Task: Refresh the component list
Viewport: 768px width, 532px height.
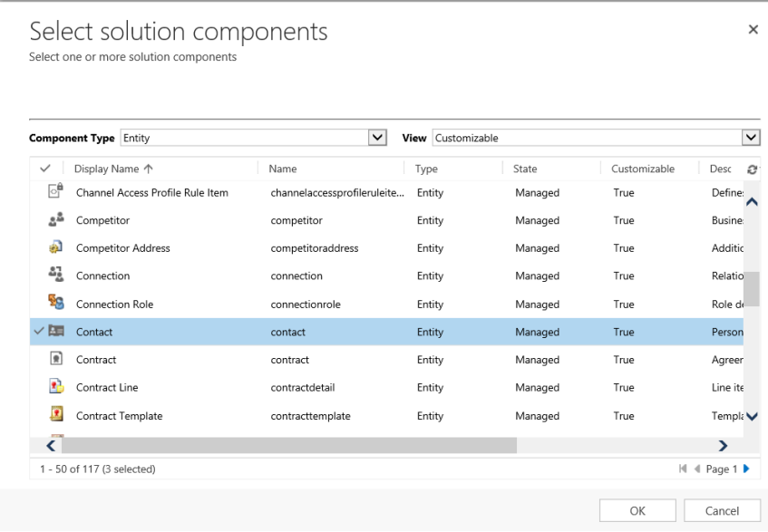Action: (x=751, y=169)
